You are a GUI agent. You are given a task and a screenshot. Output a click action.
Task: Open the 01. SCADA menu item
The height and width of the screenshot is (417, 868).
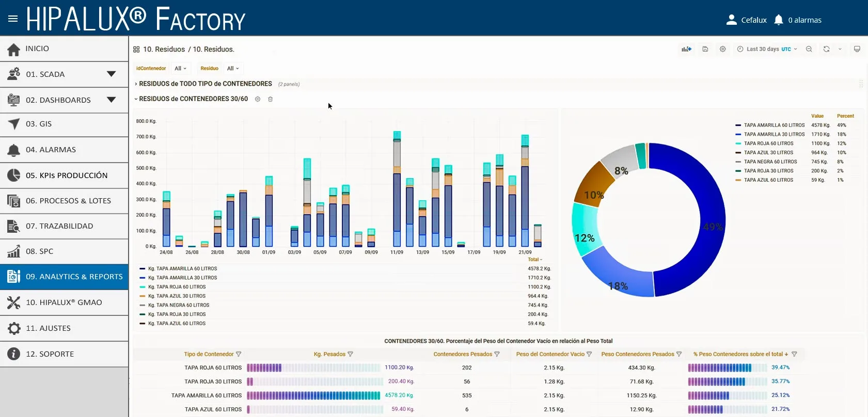64,74
